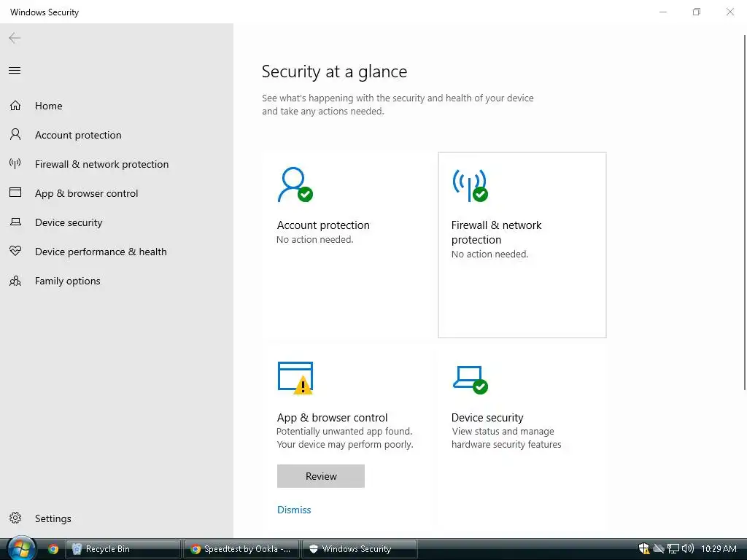Open App & browser control sidebar item

[x=117, y=193]
